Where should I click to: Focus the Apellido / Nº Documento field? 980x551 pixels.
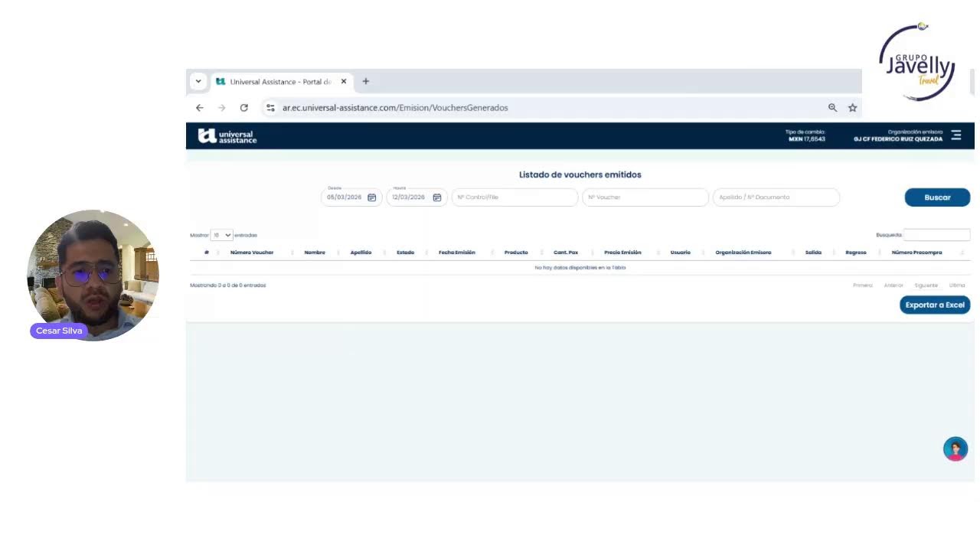pyautogui.click(x=776, y=197)
